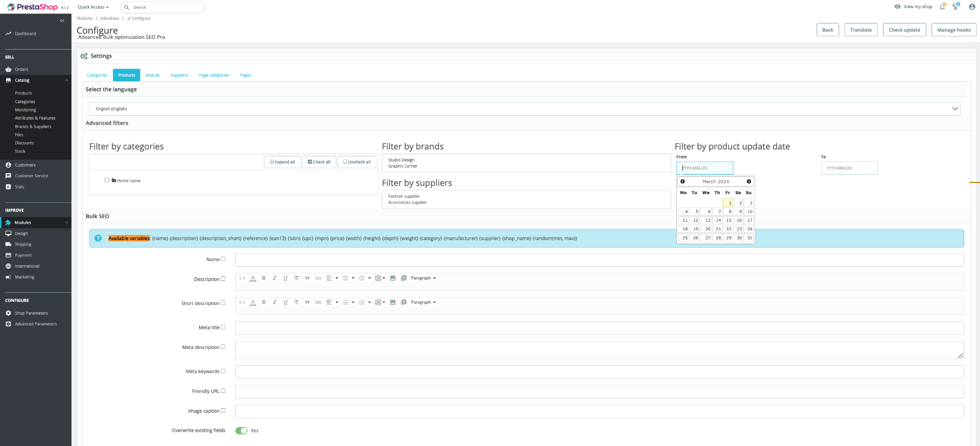
Task: Enable the Short description checkbox
Action: point(223,303)
